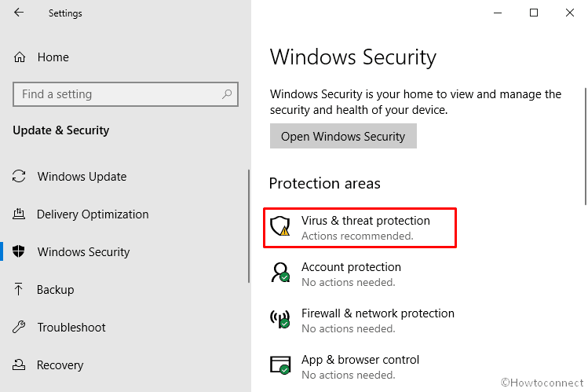Open Virus & threat protection link

click(366, 221)
